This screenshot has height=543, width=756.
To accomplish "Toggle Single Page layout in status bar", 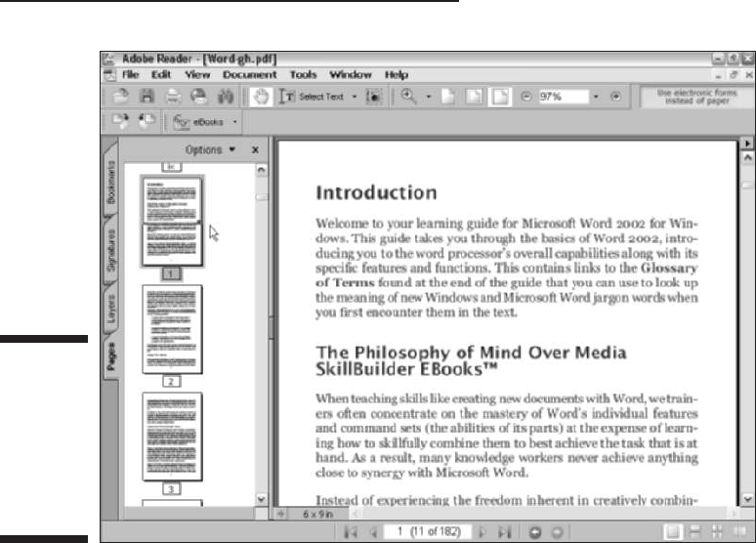I will click(672, 532).
